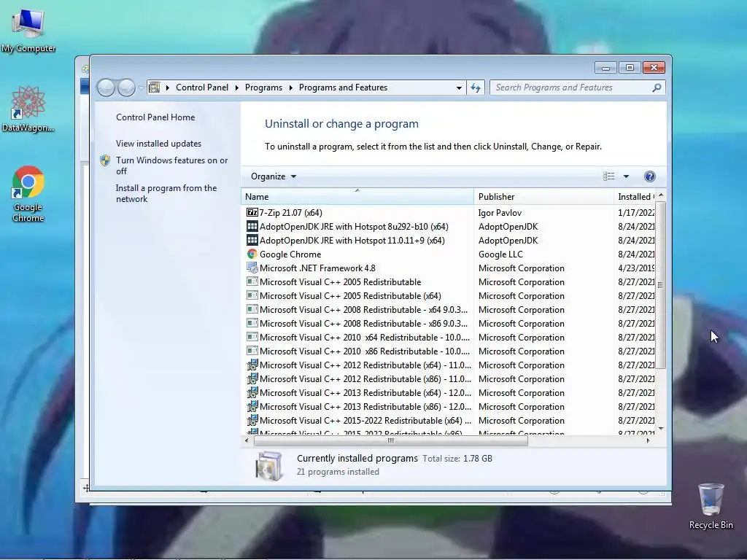Click the Refresh button beside the address bar

(476, 87)
